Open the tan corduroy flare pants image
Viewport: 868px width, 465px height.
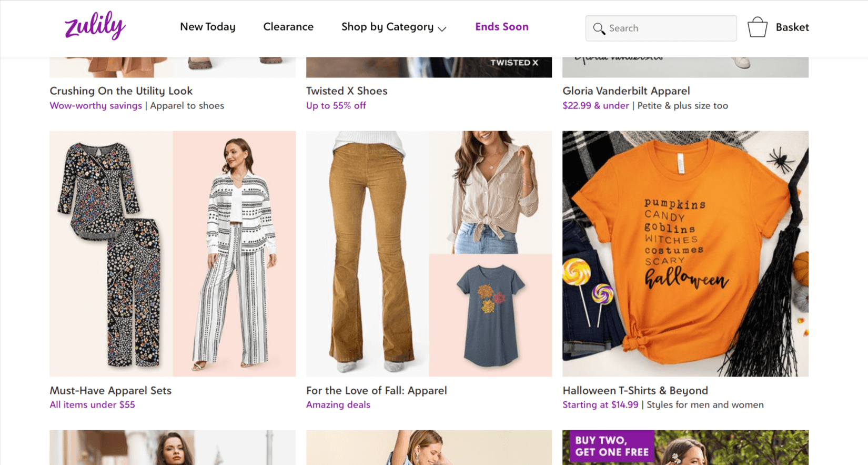(368, 254)
